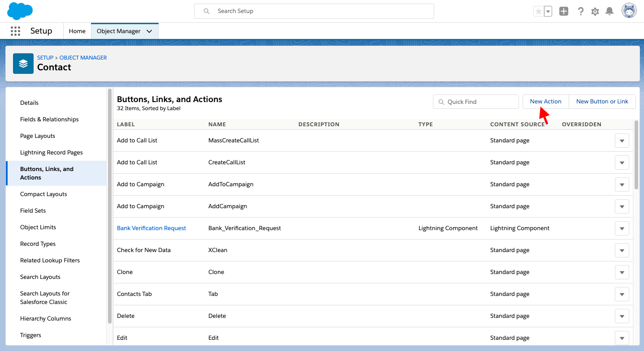View Object Limits section
Viewport: 644px width, 351px height.
point(38,227)
